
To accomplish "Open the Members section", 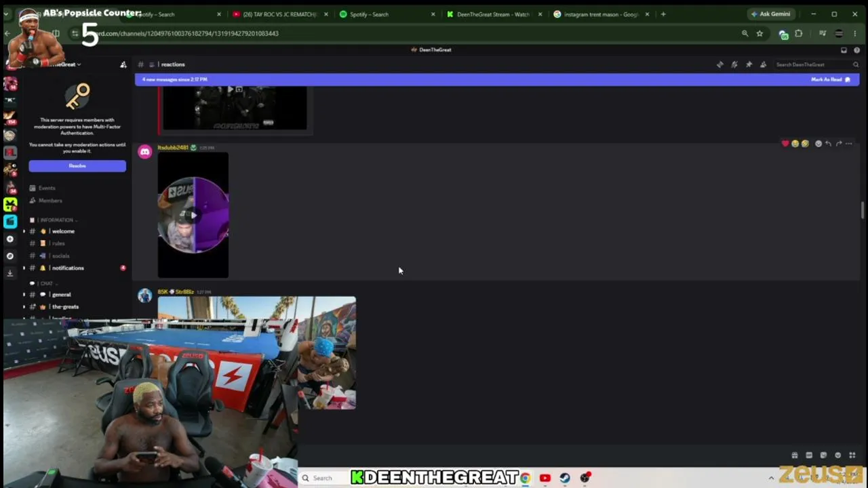I will [x=50, y=201].
